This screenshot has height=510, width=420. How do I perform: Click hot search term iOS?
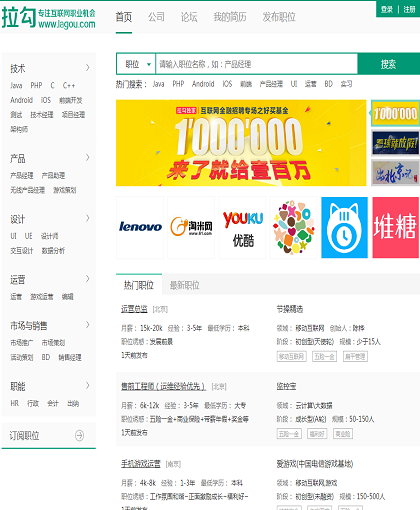pyautogui.click(x=227, y=84)
